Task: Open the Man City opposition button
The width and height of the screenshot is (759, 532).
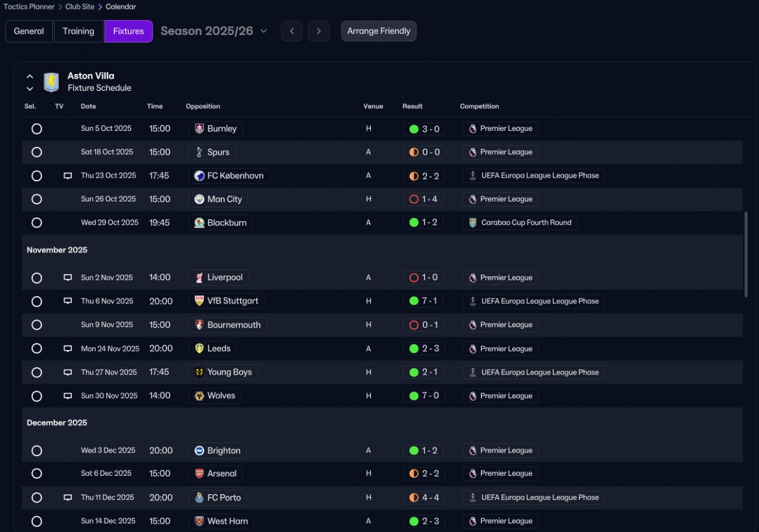Action: pyautogui.click(x=218, y=200)
